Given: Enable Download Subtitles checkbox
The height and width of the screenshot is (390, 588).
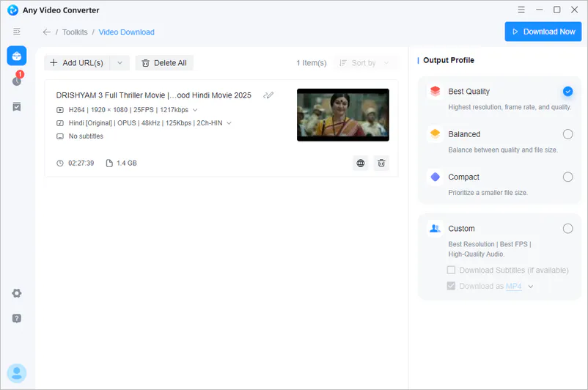Looking at the screenshot, I should click(451, 270).
